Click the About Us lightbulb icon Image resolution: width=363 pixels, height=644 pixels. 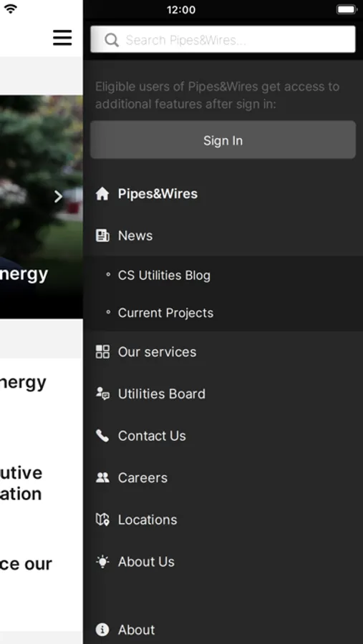[102, 562]
